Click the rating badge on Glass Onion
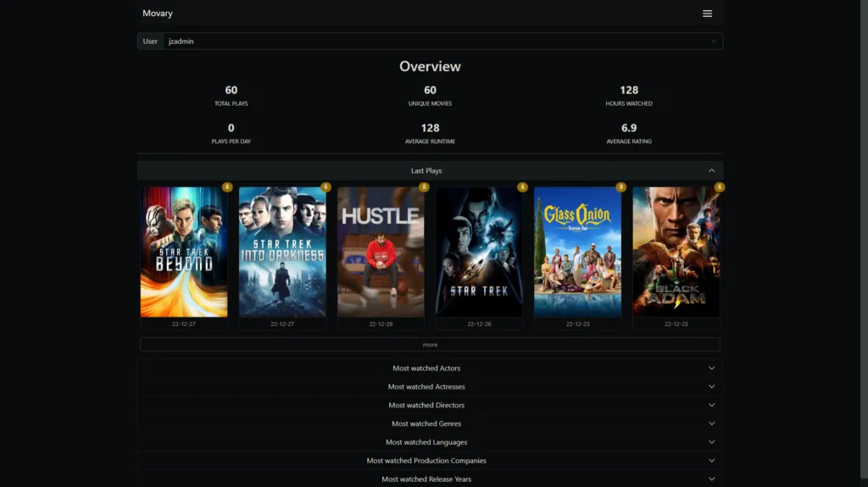Screen dimensions: 868x487 [x=620, y=187]
